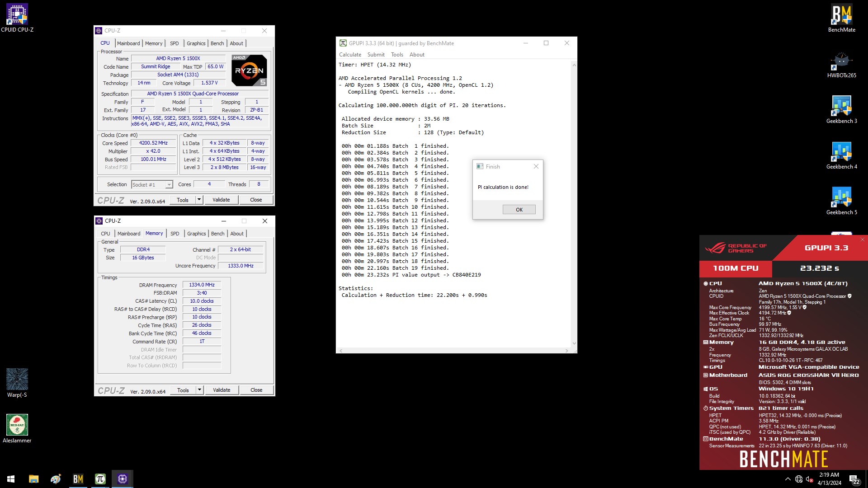Click the GPUPI taskbar icon
This screenshot has height=488, width=868.
click(x=100, y=479)
